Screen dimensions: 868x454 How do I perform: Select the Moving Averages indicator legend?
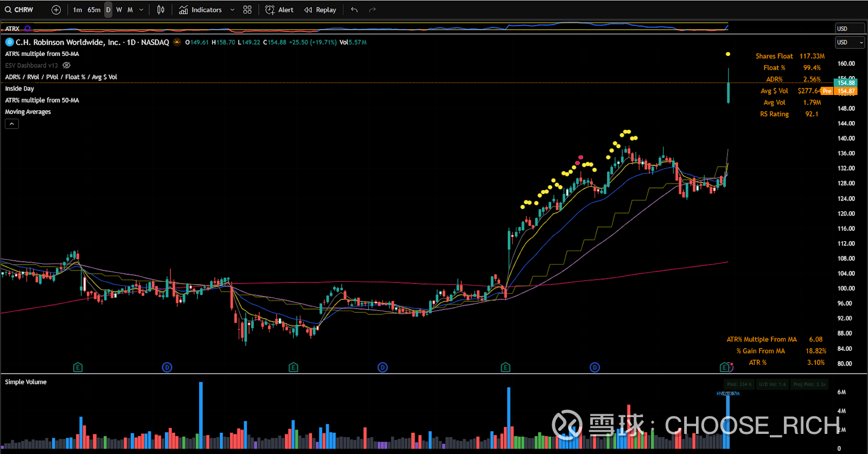click(x=28, y=112)
